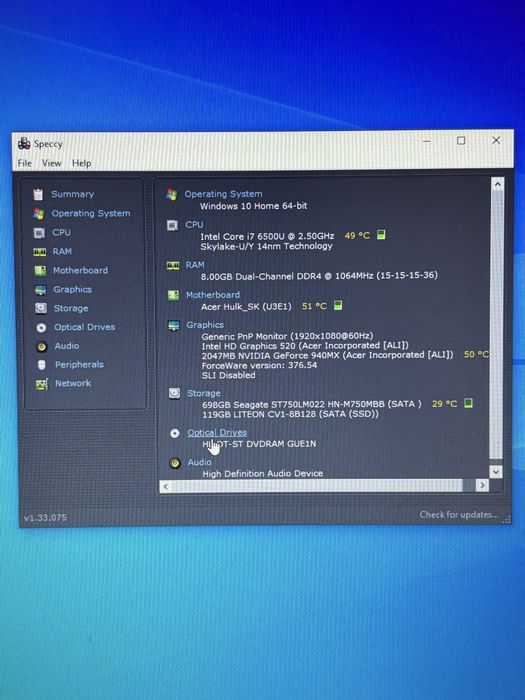Open the View menu
This screenshot has width=525, height=700.
(52, 163)
